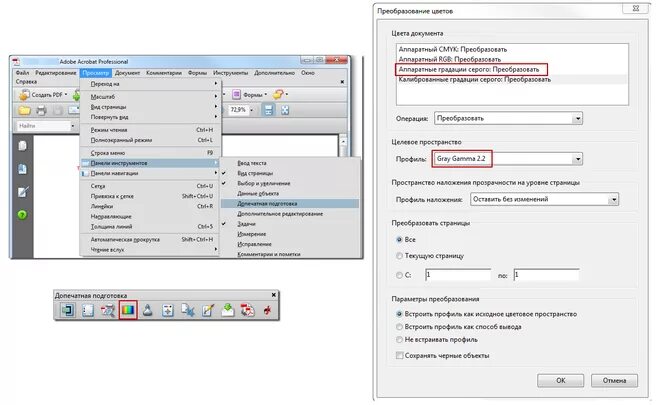Choose the Crop Pages tool icon
The width and height of the screenshot is (659, 405).
tap(187, 310)
